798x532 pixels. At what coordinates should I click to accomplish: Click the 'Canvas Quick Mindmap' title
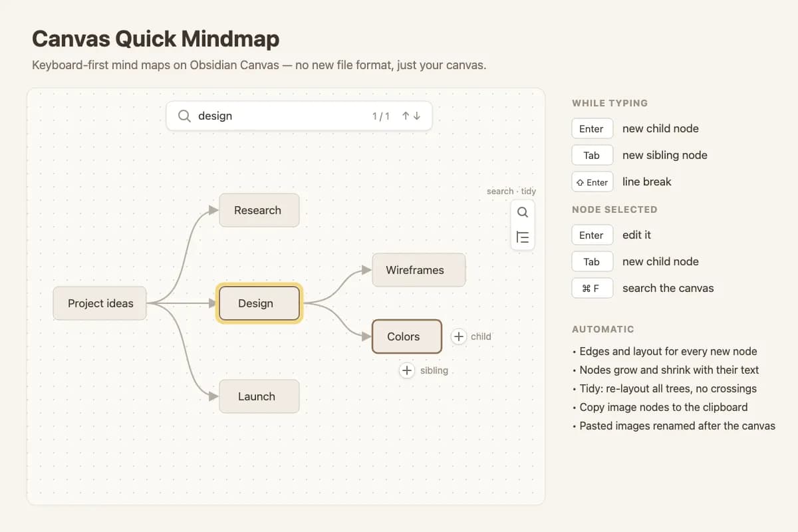point(156,39)
